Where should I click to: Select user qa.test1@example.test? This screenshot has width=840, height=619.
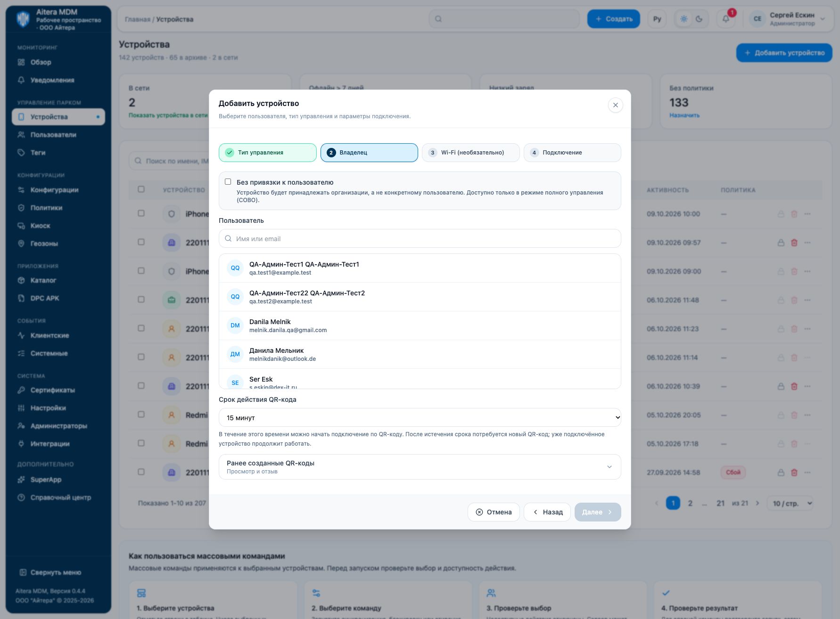point(420,268)
